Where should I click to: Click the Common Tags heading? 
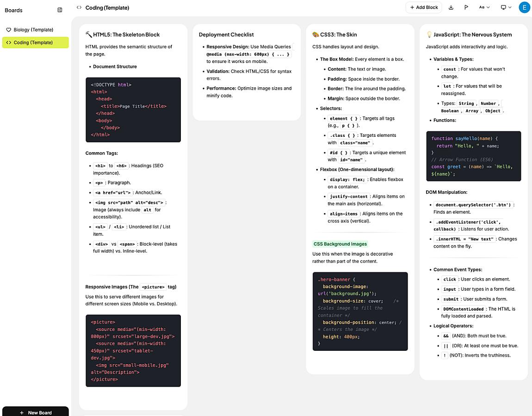pyautogui.click(x=102, y=153)
